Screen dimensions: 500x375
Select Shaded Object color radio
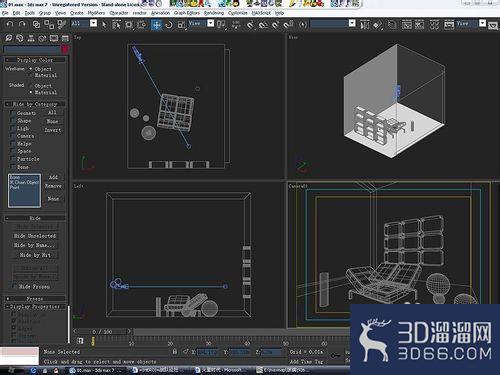(x=31, y=86)
